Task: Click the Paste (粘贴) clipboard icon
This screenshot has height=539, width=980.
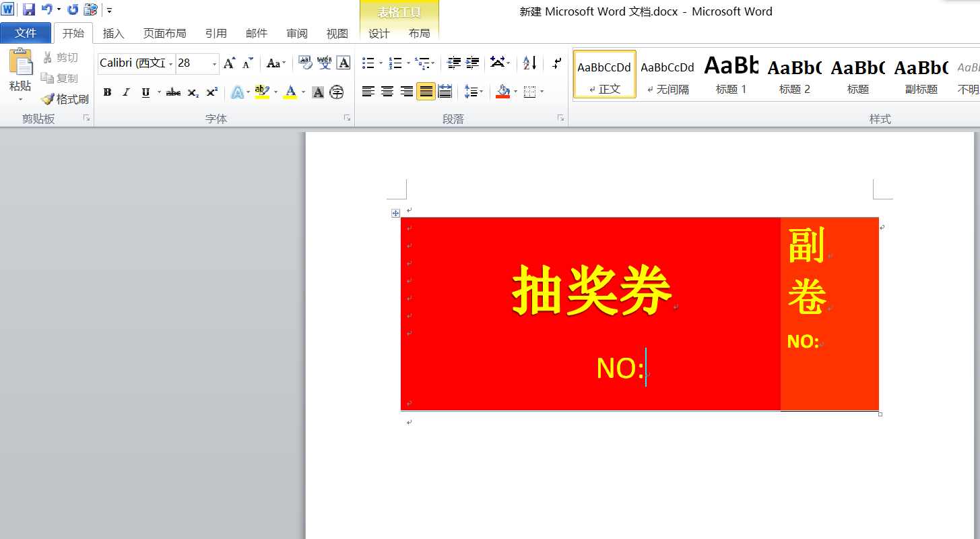Action: (20, 63)
